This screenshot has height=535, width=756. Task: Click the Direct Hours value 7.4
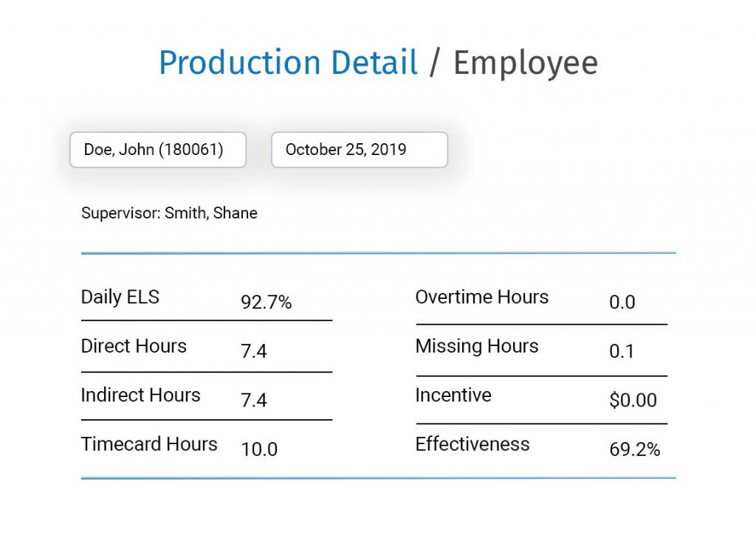click(253, 351)
